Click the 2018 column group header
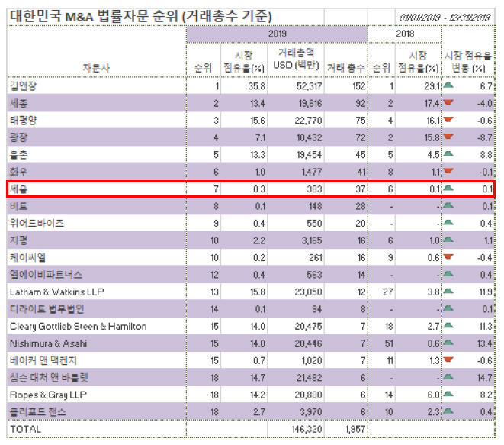The height and width of the screenshot is (445, 504). click(405, 34)
